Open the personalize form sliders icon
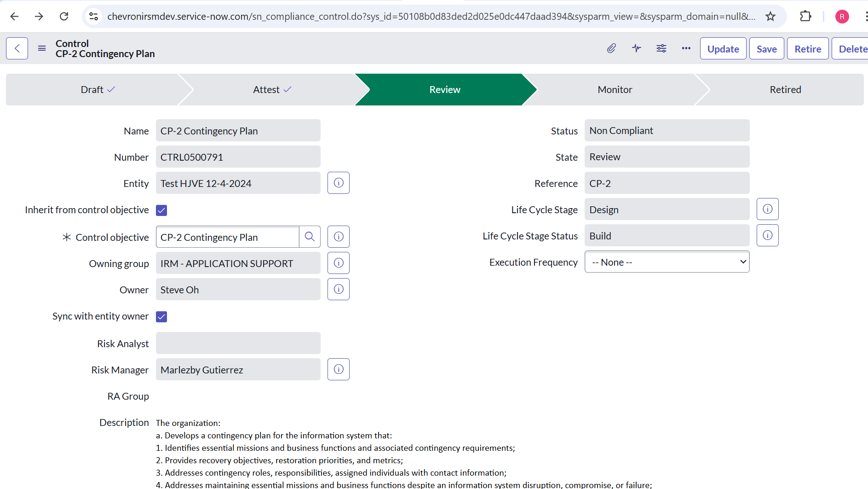Viewport: 868px width, 489px height. (661, 48)
